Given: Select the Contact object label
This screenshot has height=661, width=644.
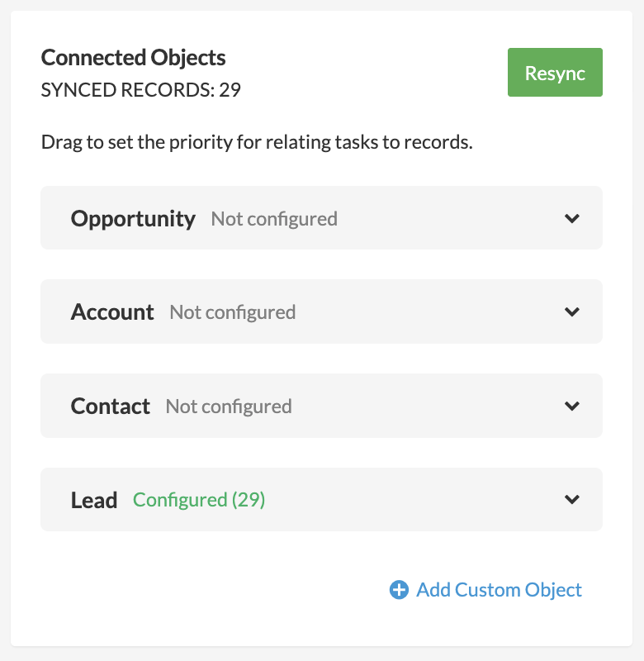Looking at the screenshot, I should (111, 407).
